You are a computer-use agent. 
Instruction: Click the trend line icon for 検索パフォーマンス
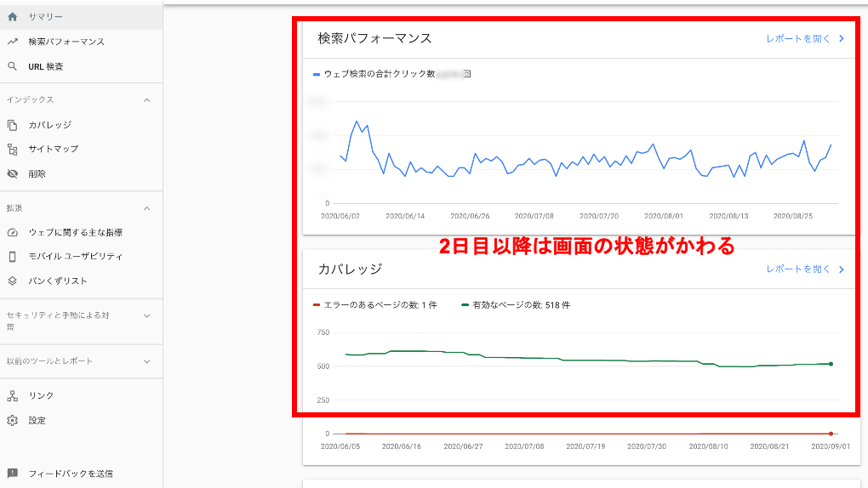click(x=12, y=42)
